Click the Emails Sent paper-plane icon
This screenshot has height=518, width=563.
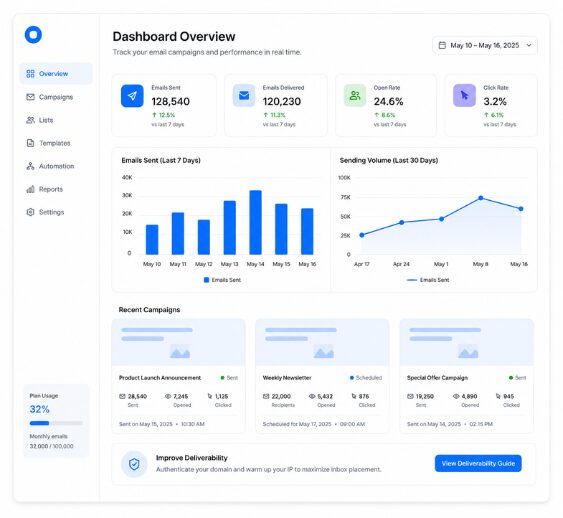[132, 95]
